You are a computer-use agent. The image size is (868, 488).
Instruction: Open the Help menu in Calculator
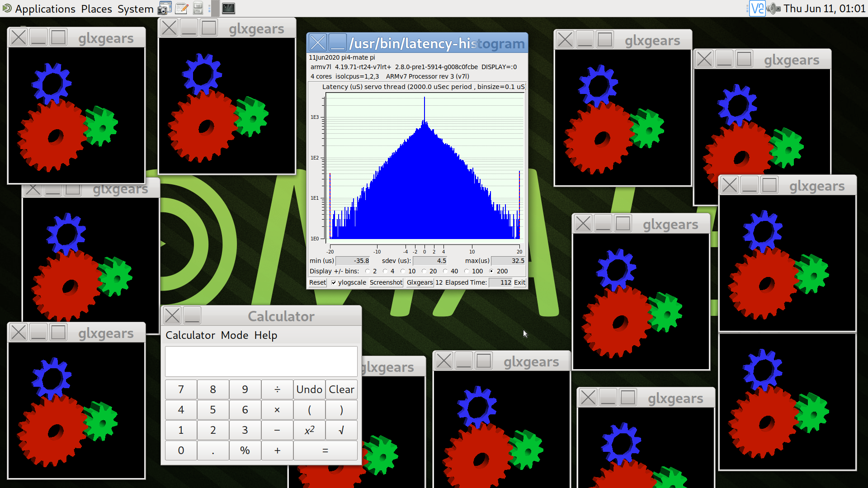(x=265, y=335)
